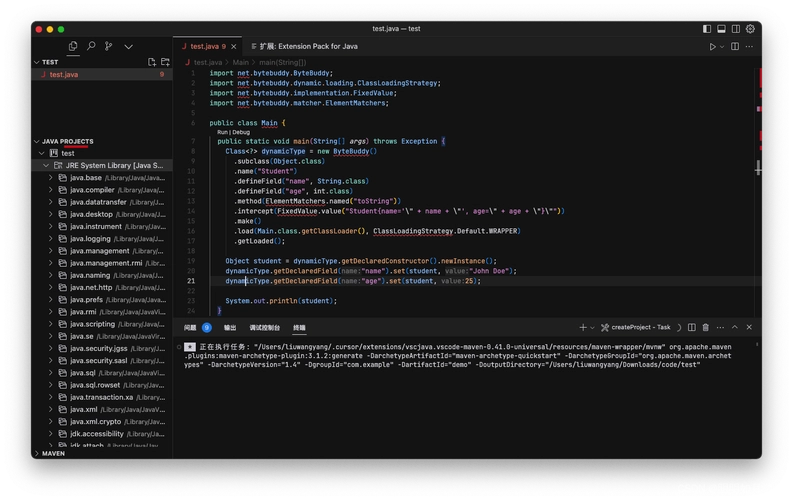Open the Source Control view
Viewport: 793px width, 500px height.
coord(109,46)
